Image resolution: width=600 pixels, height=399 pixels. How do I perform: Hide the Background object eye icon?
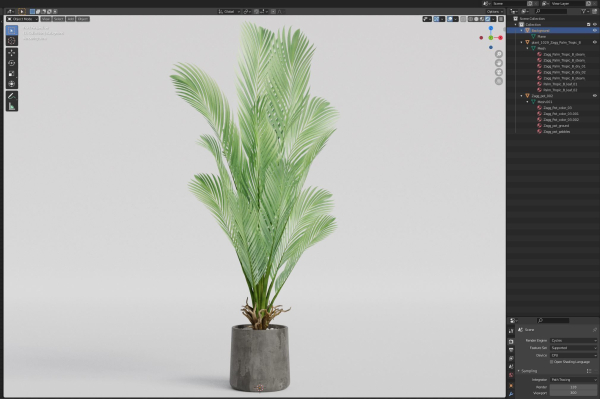(x=595, y=30)
